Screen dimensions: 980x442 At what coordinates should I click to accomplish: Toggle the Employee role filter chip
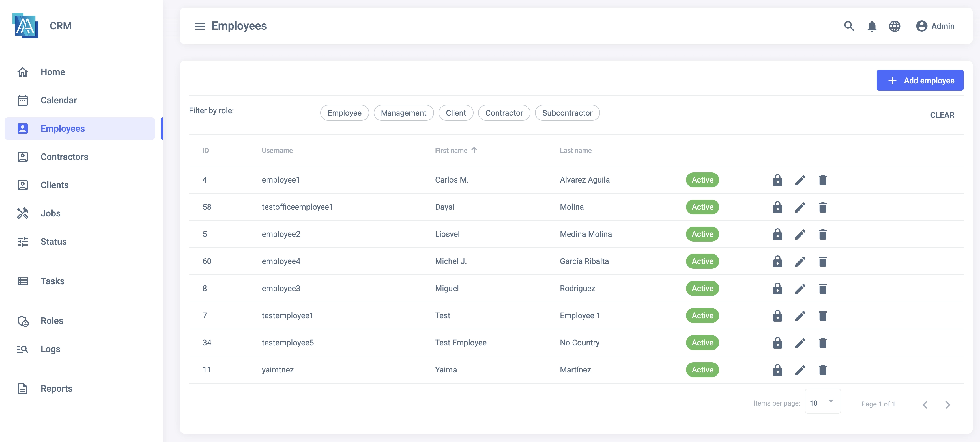click(x=344, y=113)
